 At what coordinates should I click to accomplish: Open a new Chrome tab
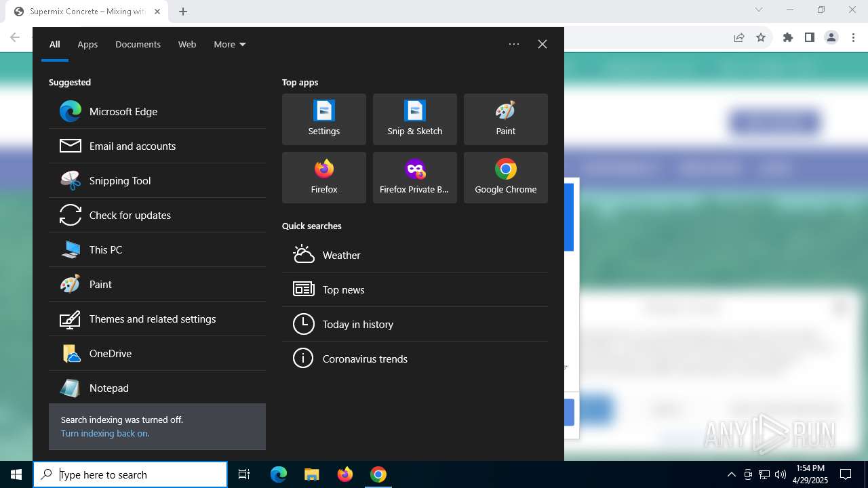(183, 12)
